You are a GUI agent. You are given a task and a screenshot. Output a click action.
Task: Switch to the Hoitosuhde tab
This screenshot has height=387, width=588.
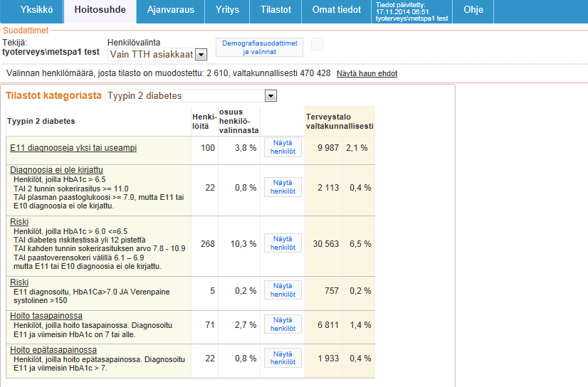(x=100, y=11)
